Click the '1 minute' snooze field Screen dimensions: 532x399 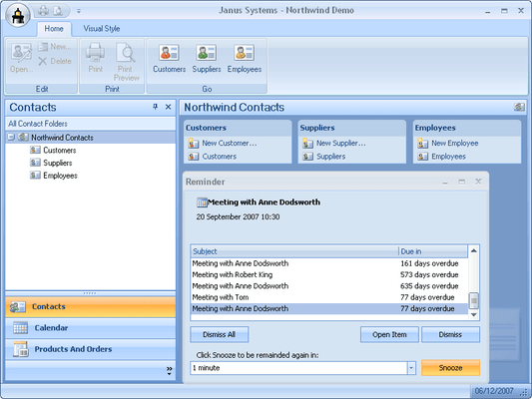tap(298, 368)
